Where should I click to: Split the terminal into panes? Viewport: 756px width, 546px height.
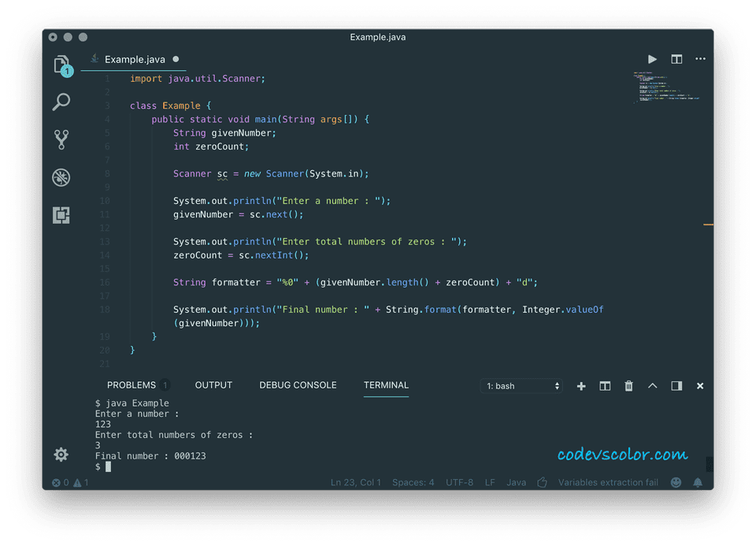605,385
